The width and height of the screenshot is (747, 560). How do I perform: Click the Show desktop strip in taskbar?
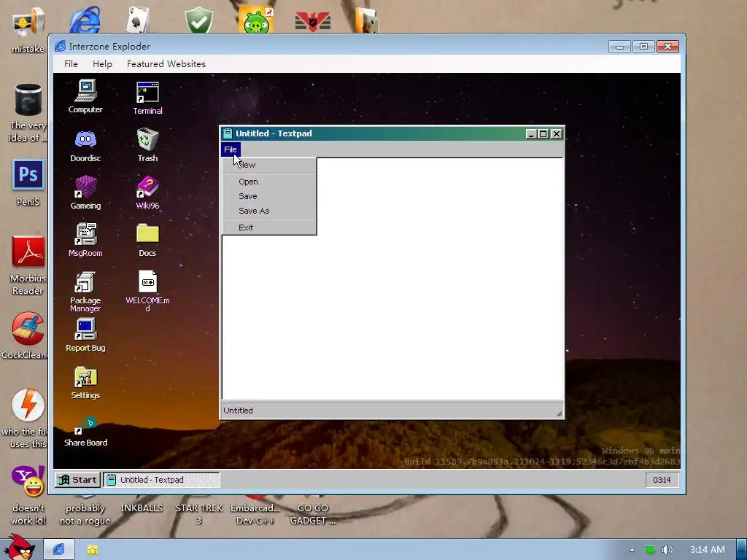(x=742, y=550)
